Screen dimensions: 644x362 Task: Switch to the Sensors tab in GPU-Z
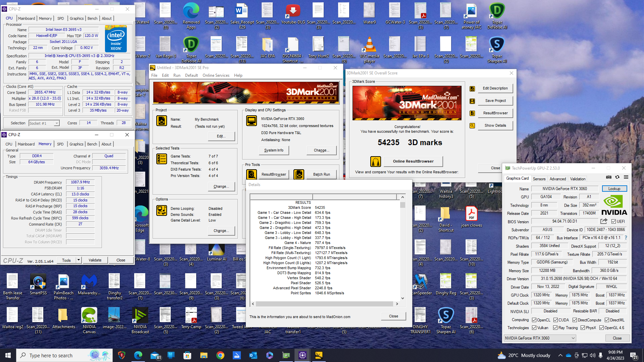539,179
